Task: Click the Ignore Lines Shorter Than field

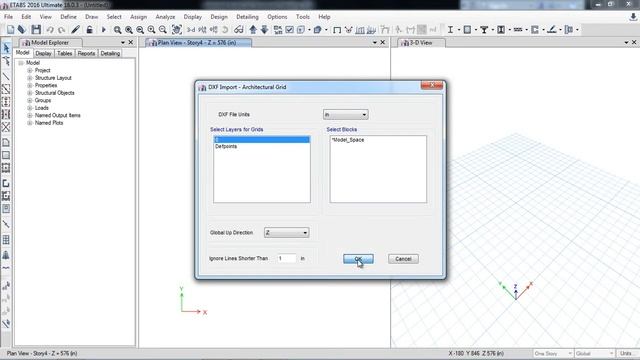Action: [287, 258]
